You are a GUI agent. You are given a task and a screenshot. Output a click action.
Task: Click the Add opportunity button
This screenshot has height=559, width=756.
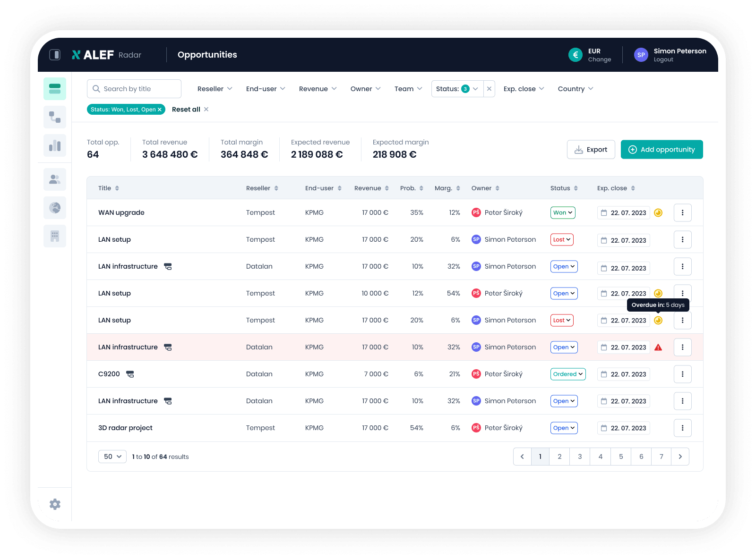point(661,150)
